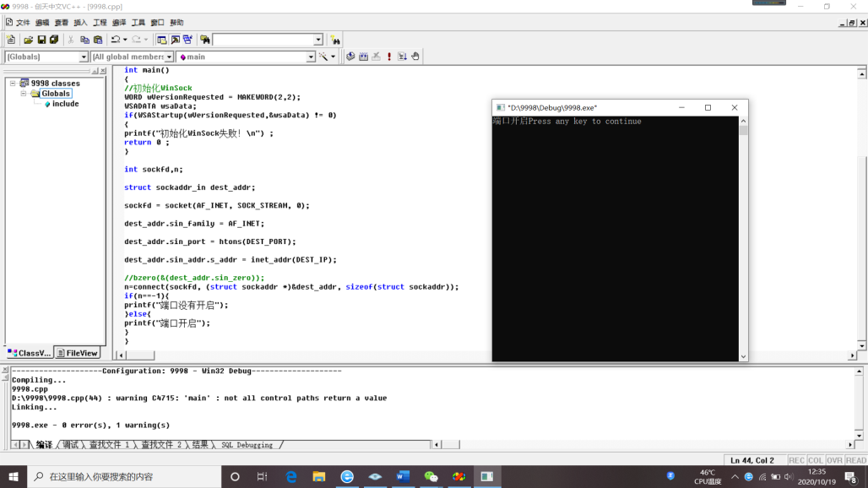The width and height of the screenshot is (868, 488).
Task: Open Microsoft Edge from taskbar
Action: click(x=290, y=476)
